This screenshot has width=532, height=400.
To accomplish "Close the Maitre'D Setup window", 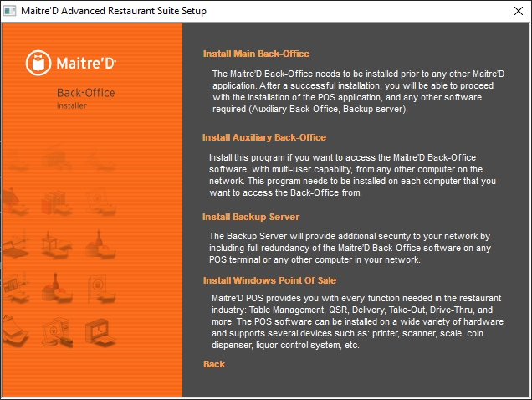I will click(x=513, y=11).
